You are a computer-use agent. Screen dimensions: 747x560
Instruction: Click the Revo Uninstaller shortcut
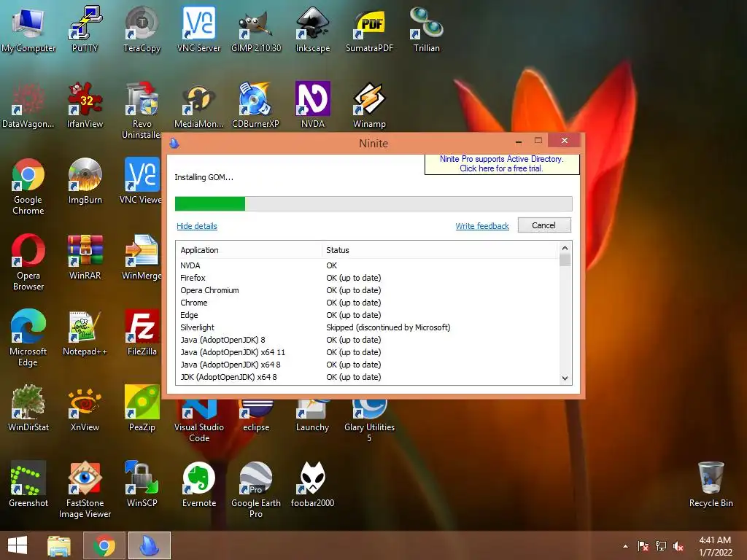[142, 110]
